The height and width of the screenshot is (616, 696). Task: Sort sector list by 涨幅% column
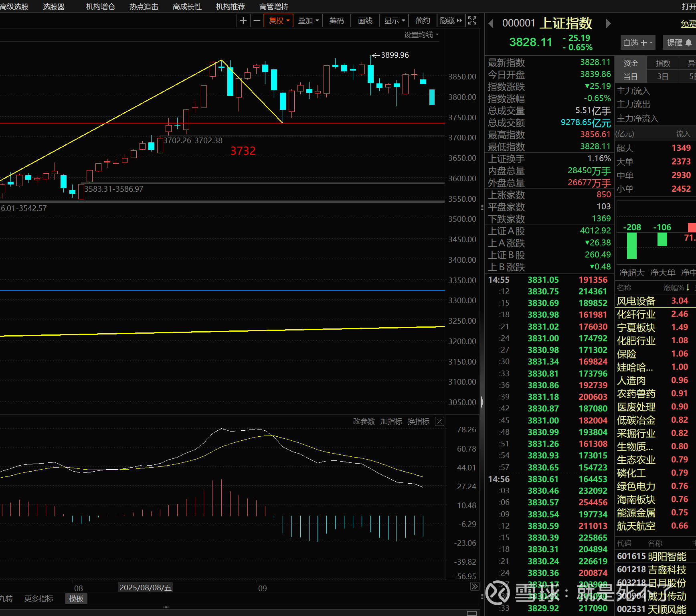[676, 288]
